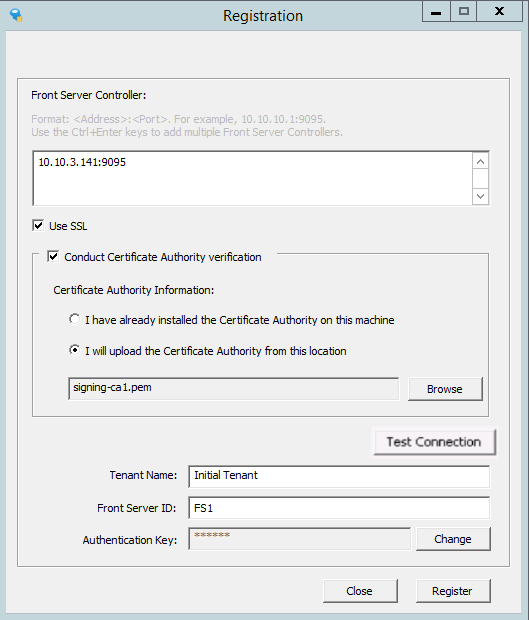Click the scroll down arrow in controller box
Viewport: 529px width, 620px height.
coord(480,196)
